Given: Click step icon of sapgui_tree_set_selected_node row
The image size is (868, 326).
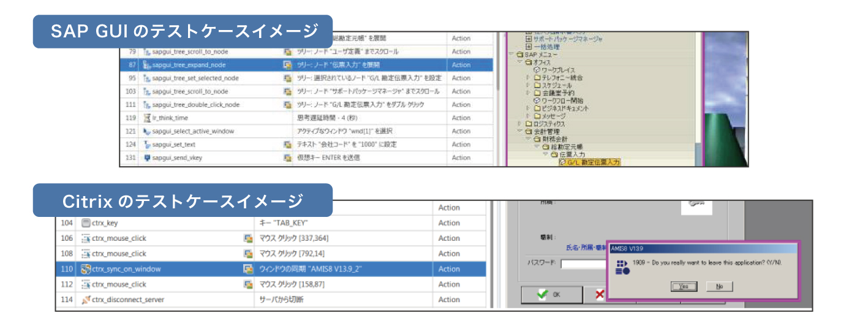Looking at the screenshot, I should (x=147, y=78).
